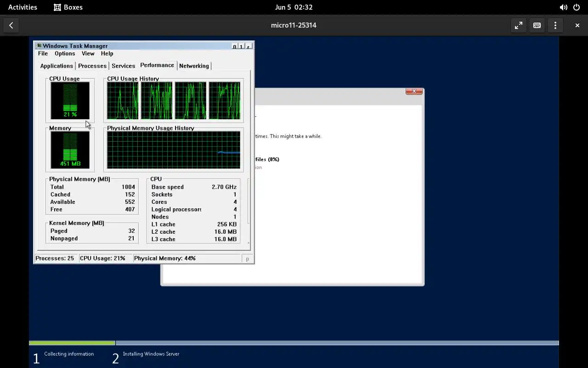The width and height of the screenshot is (588, 368).
Task: Open the clock showing Jun 5 02:32
Action: pyautogui.click(x=294, y=7)
